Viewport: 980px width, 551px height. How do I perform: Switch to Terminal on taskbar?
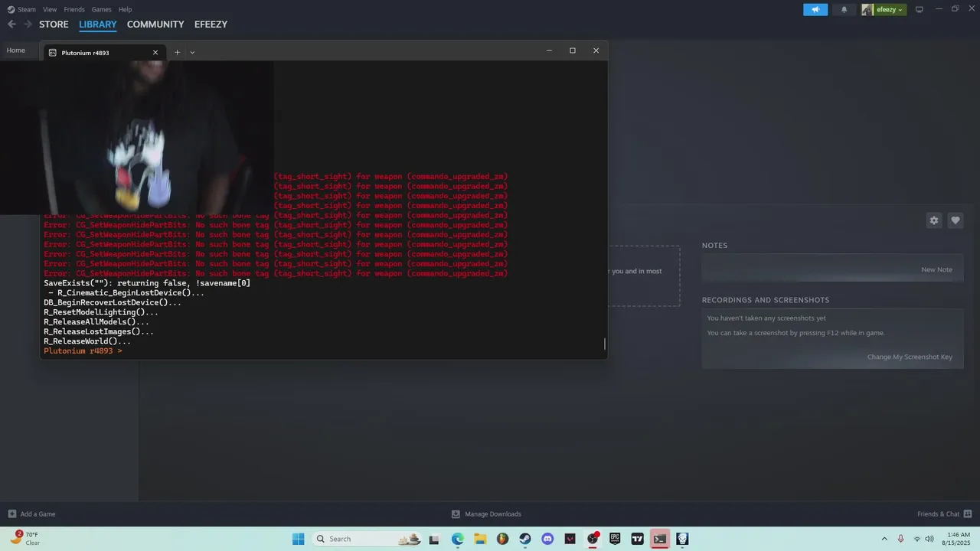point(660,539)
